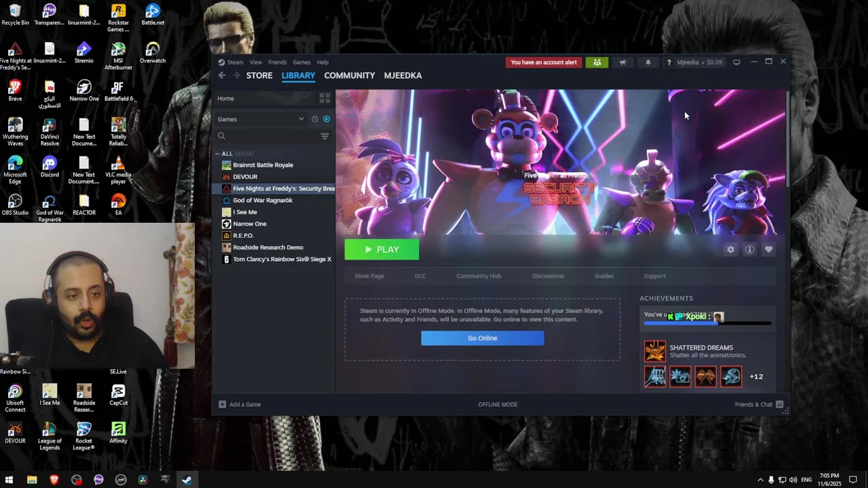
Task: Open Battle.net desktop shortcut
Action: click(153, 15)
